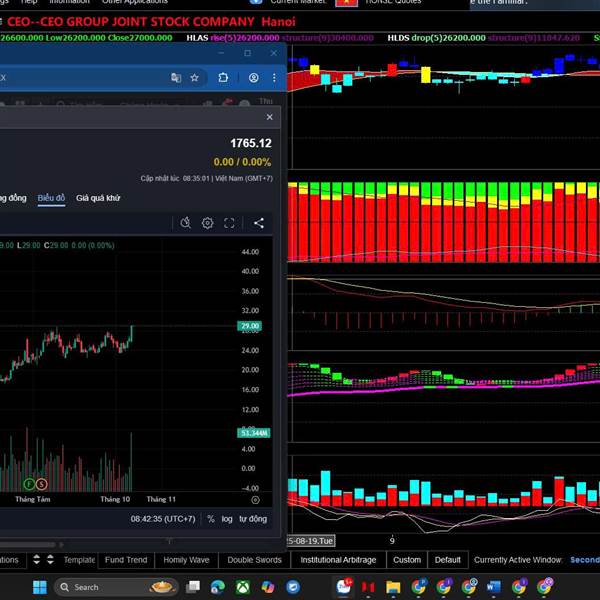Click the 08:42:35 (UTC+7) timezone selector
The image size is (600, 600).
pos(163,519)
